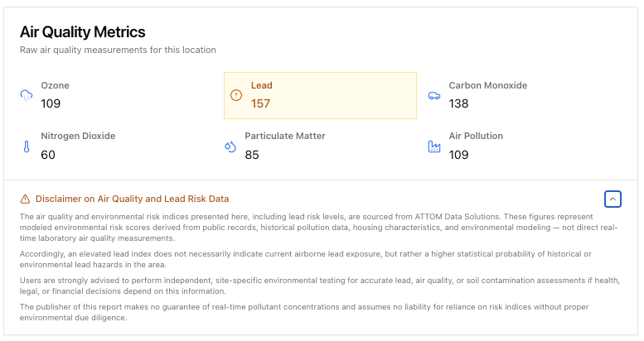Click the Air Pollution label
The width and height of the screenshot is (644, 341).
click(476, 136)
